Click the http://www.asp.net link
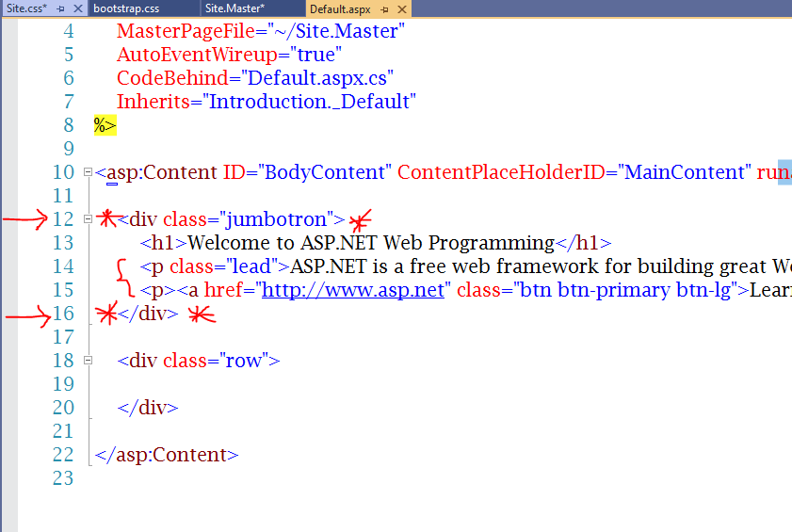The image size is (792, 532). 352,290
